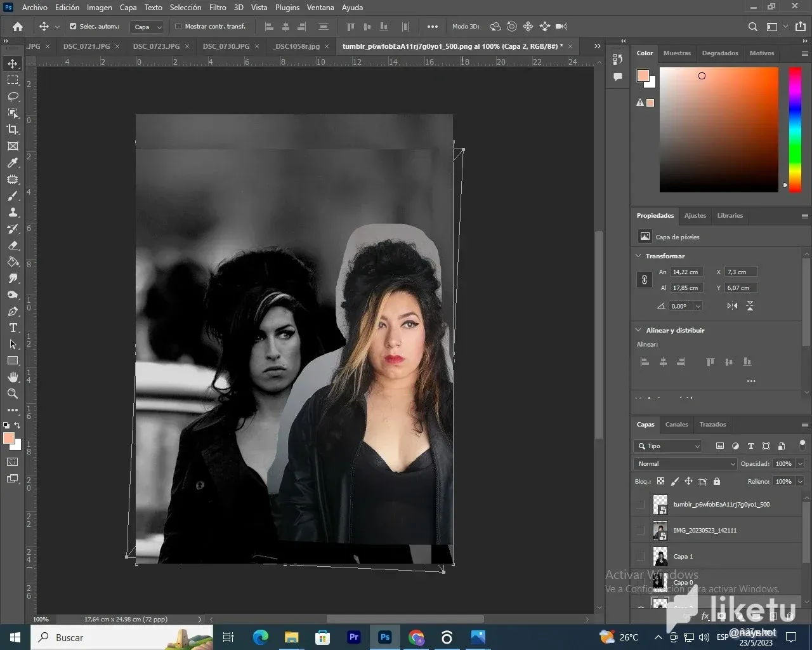Open the rotation angle dropdown
Screen dimensions: 812x650
(698, 306)
